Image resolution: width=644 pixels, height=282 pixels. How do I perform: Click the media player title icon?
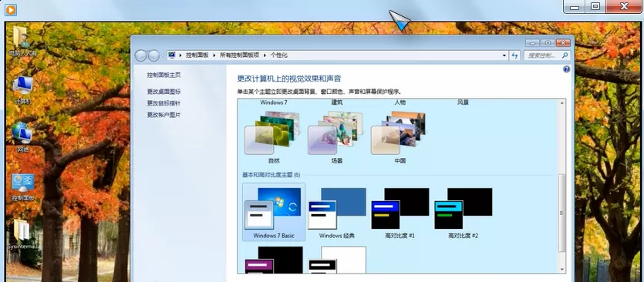pos(11,9)
